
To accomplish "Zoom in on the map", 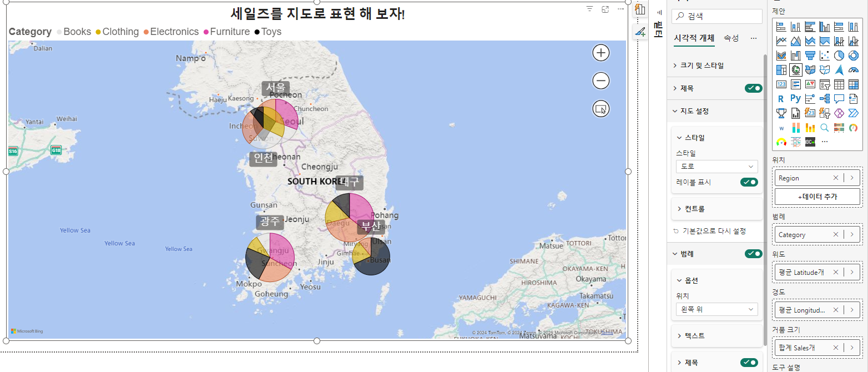I will click(x=601, y=53).
